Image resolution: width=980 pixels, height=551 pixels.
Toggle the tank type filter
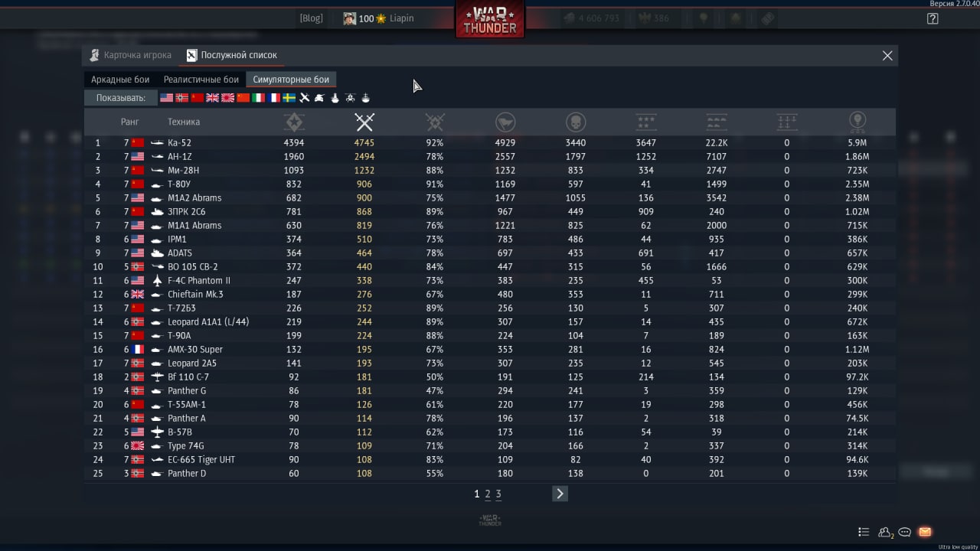319,98
